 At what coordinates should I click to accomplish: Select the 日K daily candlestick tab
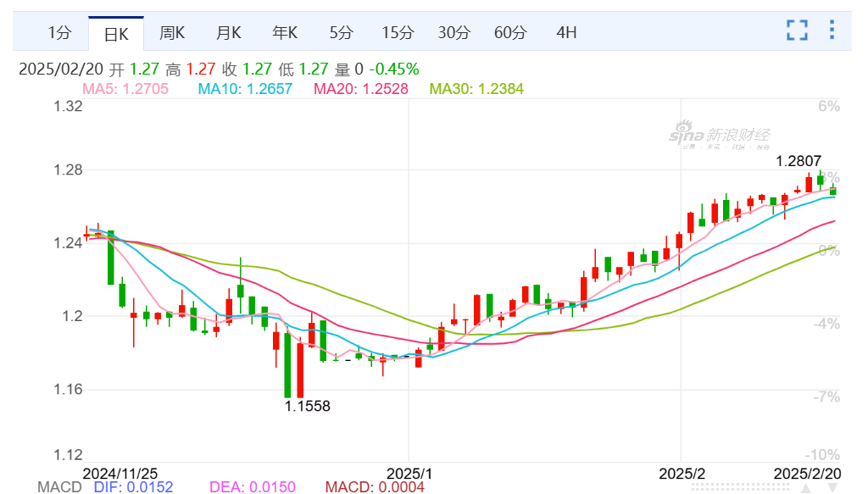(x=116, y=34)
